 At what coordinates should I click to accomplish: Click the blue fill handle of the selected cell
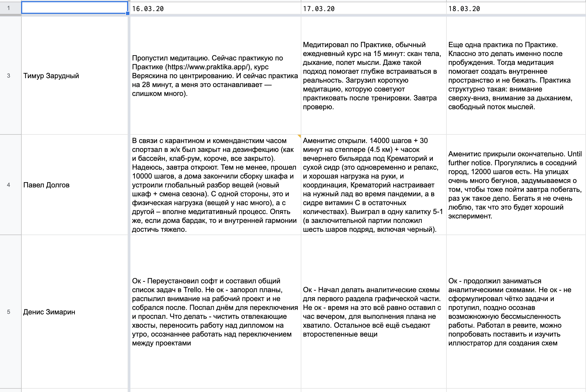[128, 13]
